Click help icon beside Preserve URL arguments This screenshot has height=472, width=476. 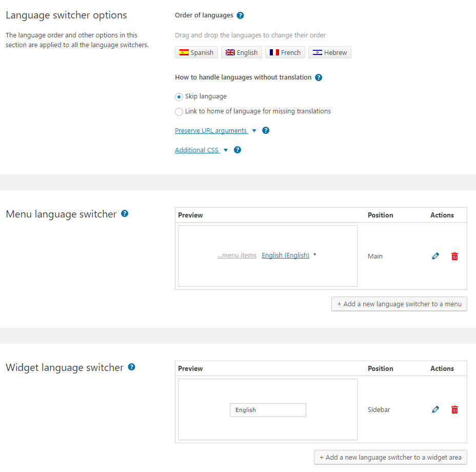(266, 131)
